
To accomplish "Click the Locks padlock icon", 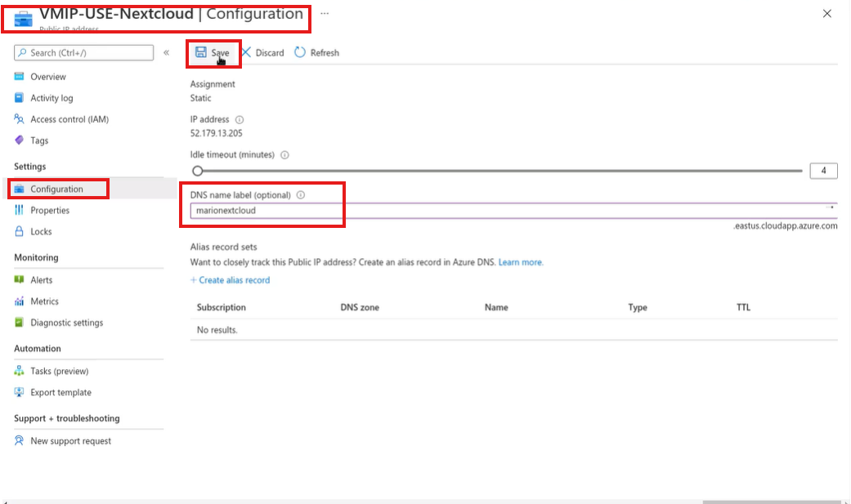I will (x=19, y=231).
